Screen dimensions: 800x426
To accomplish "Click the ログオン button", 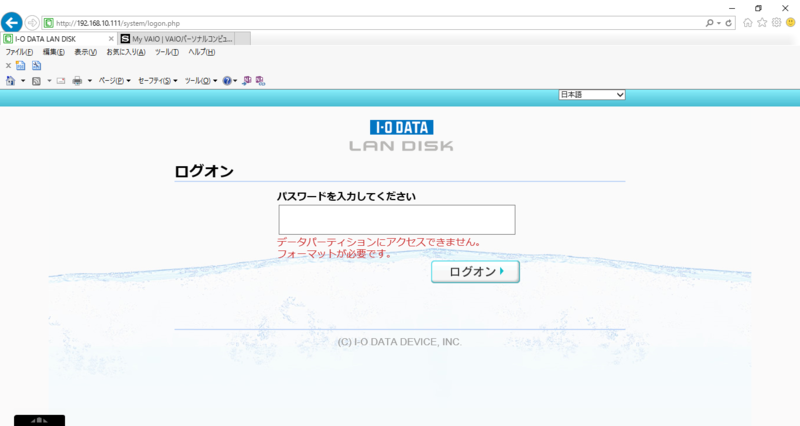I will pos(476,272).
